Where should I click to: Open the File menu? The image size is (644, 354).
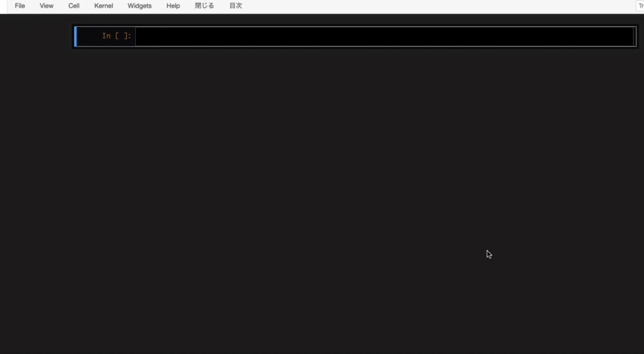coord(20,6)
